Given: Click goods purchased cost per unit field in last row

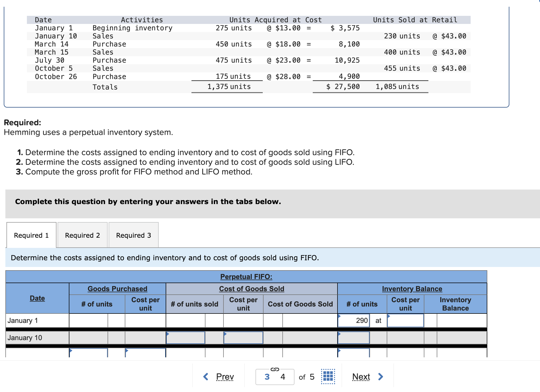Looking at the screenshot, I should coord(145,353).
